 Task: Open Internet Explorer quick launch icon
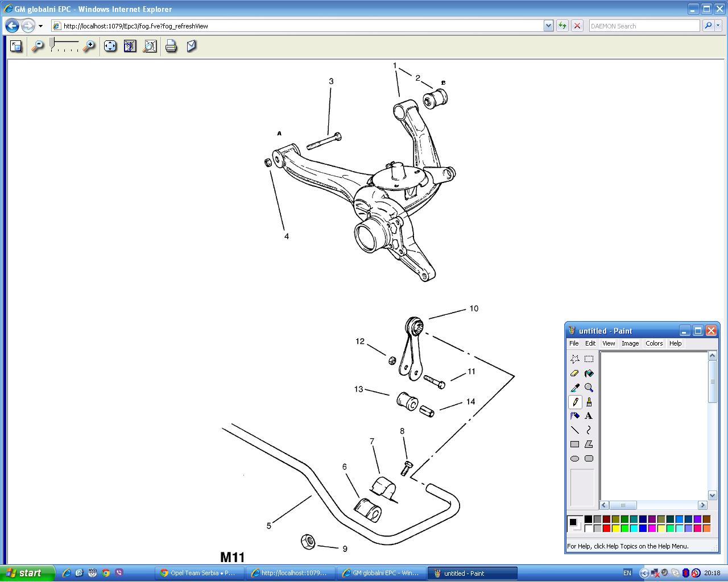(67, 573)
